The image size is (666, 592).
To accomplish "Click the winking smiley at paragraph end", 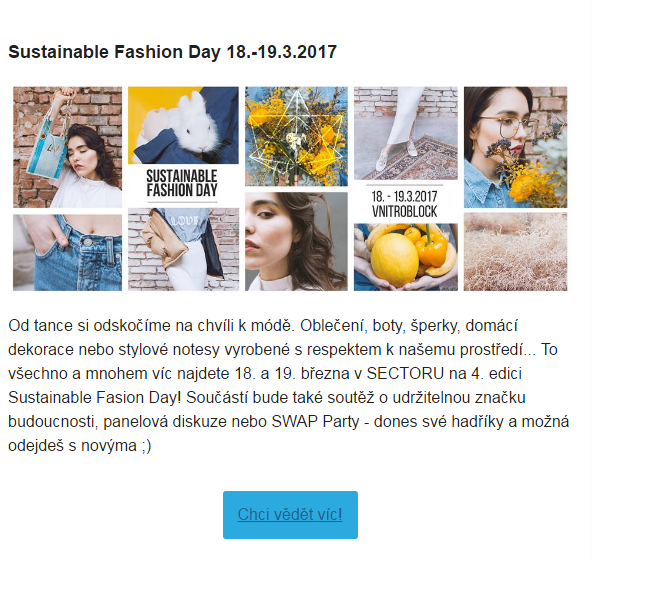I will (144, 446).
